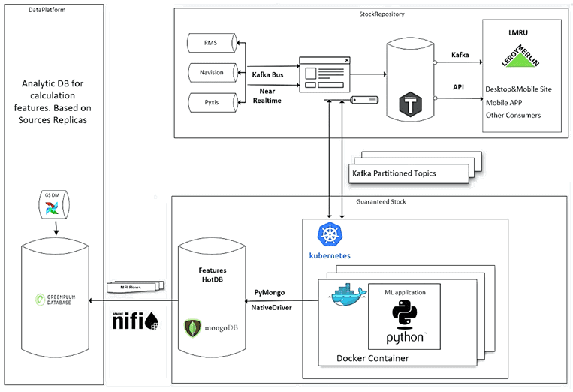Click the Kafka Partitioned Topics card

coord(409,173)
